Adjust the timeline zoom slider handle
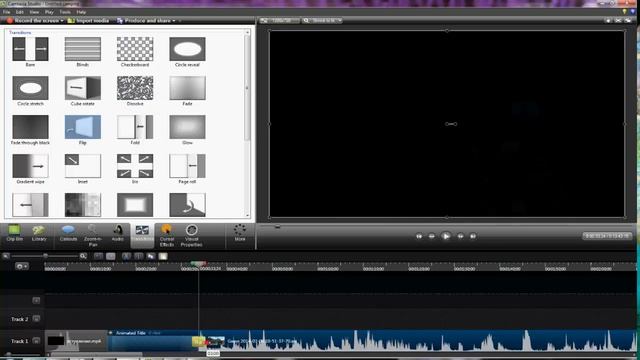640x360 pixels. 45,256
